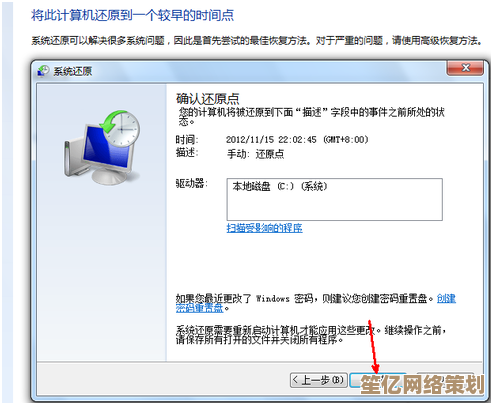
Task: Click the 笙亿网络策划 watermark text
Action: (x=422, y=384)
